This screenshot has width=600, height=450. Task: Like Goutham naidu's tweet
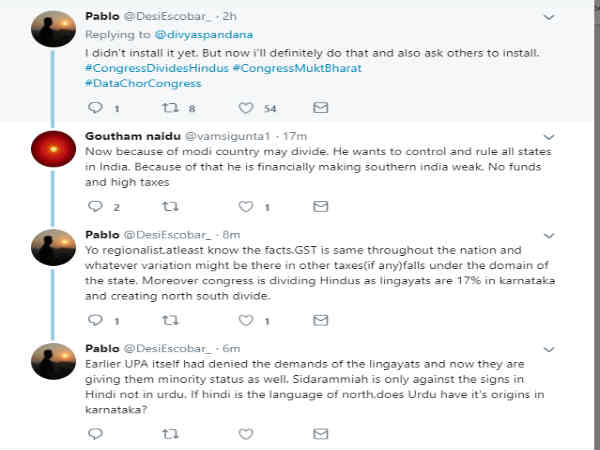click(x=246, y=207)
